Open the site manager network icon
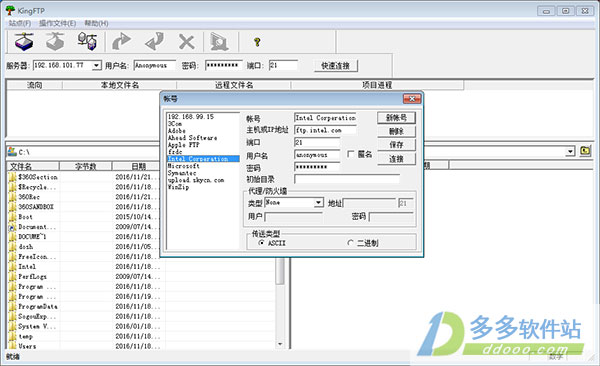Viewport: 600px width, 366px height. 87,41
